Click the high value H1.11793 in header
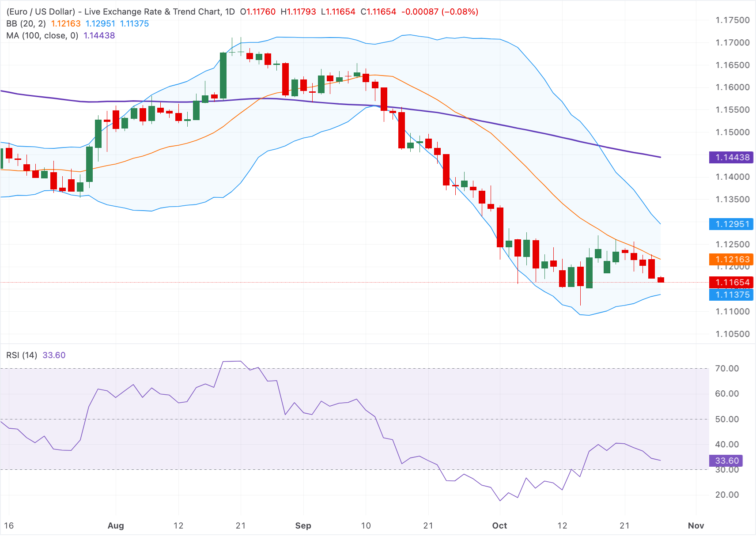Viewport: 756px width, 540px height. (299, 12)
